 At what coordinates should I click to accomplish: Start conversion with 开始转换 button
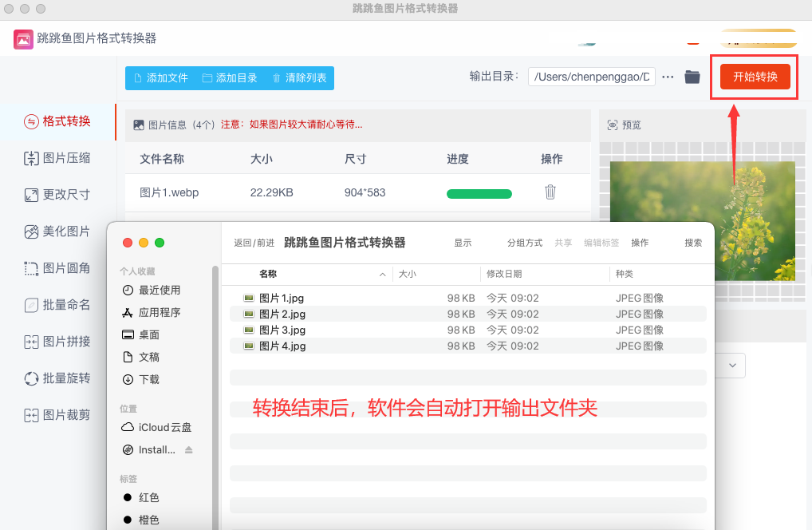point(755,77)
